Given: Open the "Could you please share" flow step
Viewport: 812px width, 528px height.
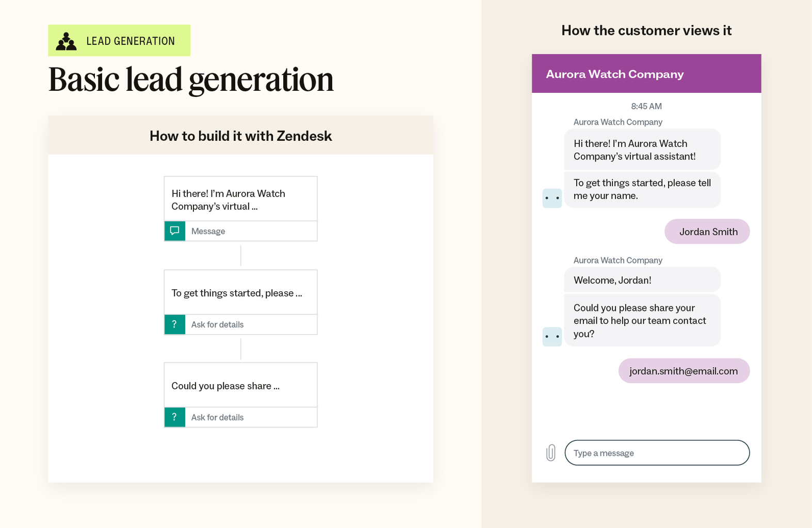Looking at the screenshot, I should 240,386.
